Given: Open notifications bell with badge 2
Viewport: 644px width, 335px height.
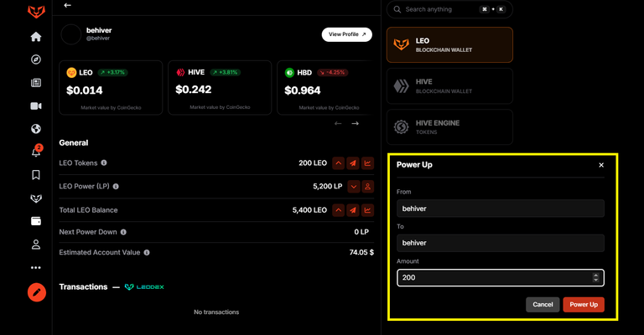Looking at the screenshot, I should pyautogui.click(x=36, y=152).
